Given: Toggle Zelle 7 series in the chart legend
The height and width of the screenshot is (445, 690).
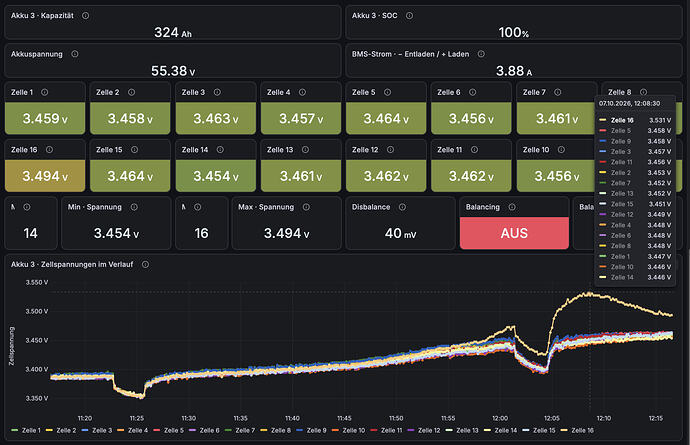Looking at the screenshot, I should pyautogui.click(x=245, y=430).
